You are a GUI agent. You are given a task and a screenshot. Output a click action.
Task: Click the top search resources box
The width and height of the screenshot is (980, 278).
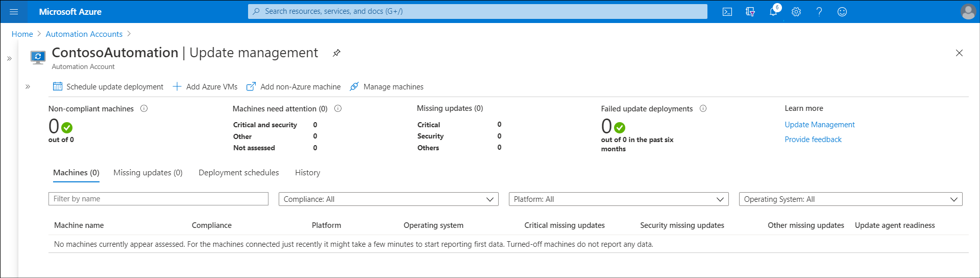(x=478, y=11)
